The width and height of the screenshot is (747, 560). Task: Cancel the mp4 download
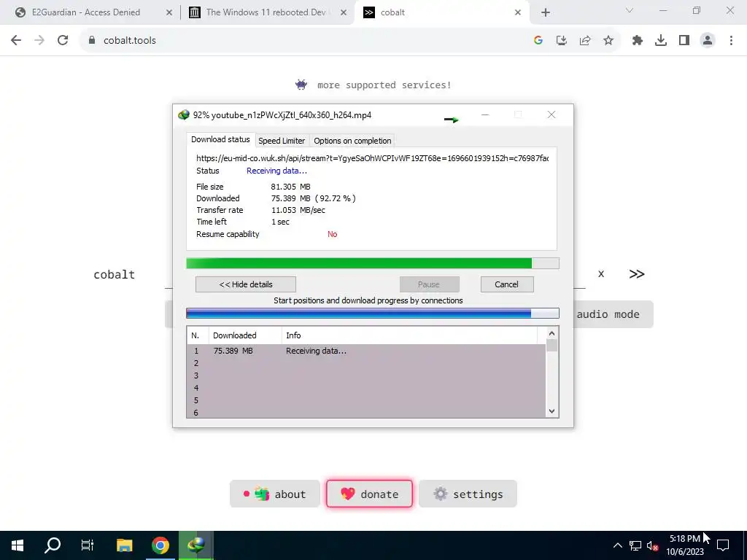pyautogui.click(x=507, y=284)
